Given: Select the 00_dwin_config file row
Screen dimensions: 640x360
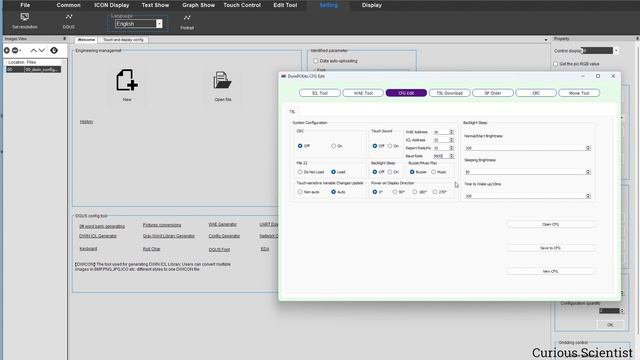Looking at the screenshot, I should [33, 69].
